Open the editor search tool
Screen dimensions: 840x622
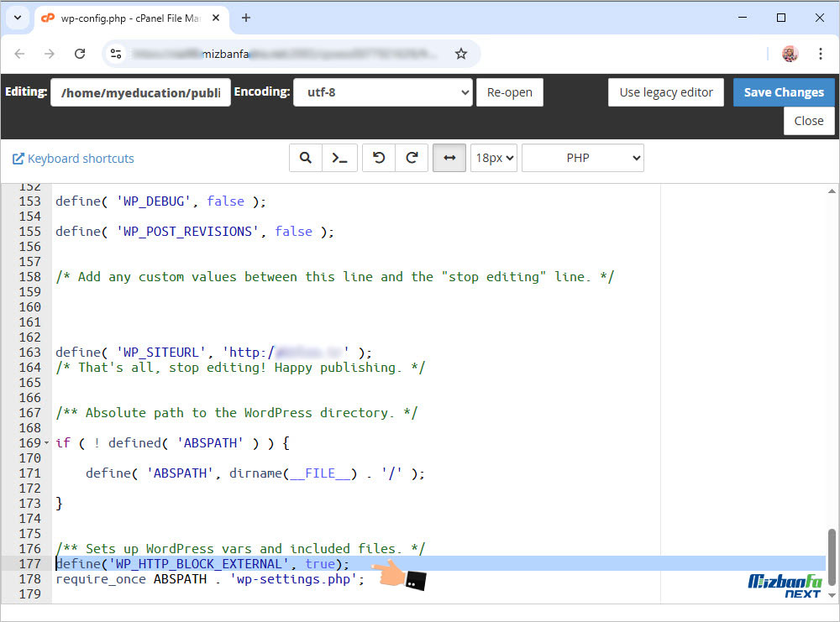pyautogui.click(x=306, y=158)
